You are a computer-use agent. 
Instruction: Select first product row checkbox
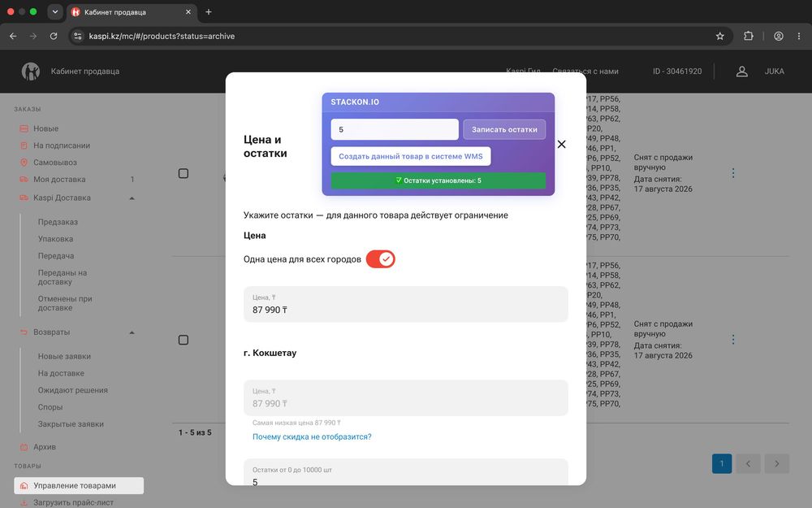pyautogui.click(x=184, y=174)
